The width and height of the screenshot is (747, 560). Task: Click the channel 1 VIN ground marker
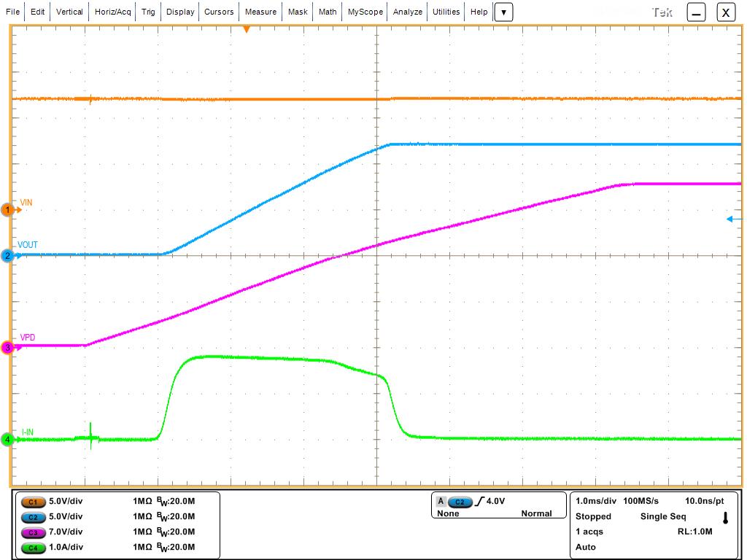pos(8,210)
